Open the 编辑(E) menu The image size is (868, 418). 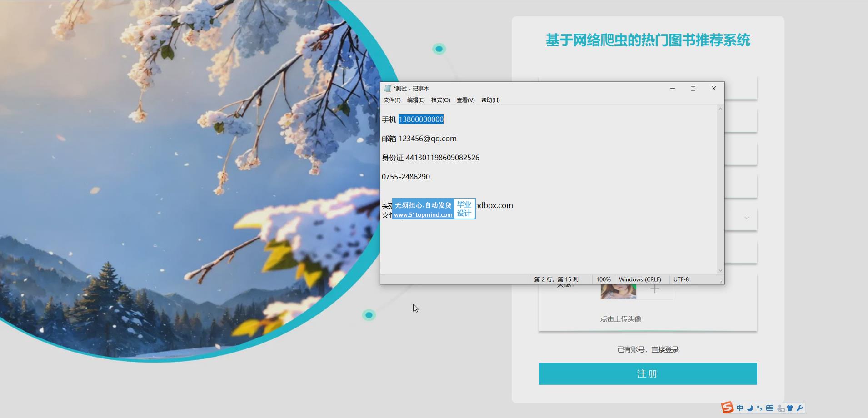pyautogui.click(x=416, y=100)
